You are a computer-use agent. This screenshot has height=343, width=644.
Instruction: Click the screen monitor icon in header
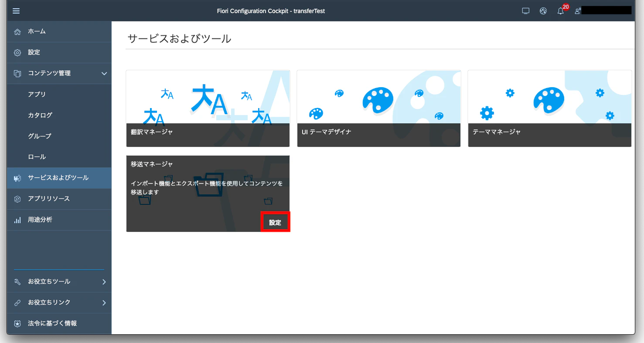click(x=526, y=11)
